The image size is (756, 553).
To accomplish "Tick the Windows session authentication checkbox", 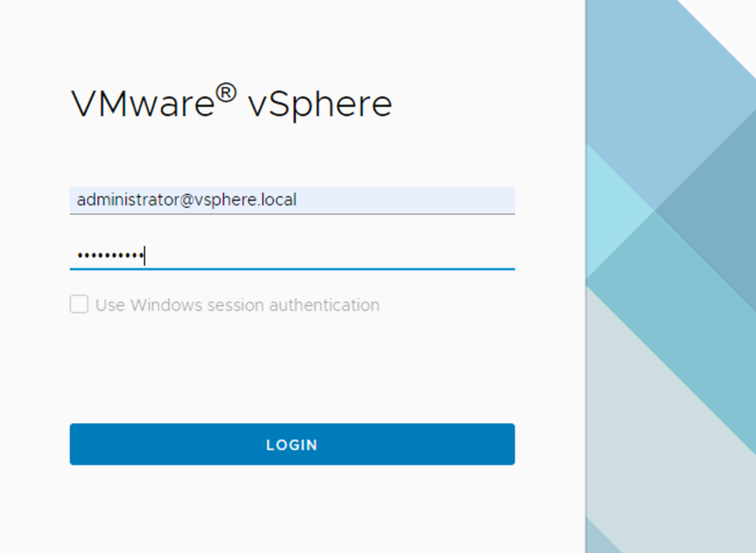I will pyautogui.click(x=79, y=304).
